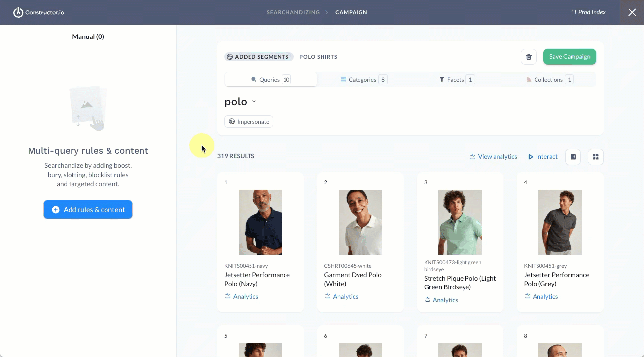Switch to the Queries tab
Image resolution: width=644 pixels, height=357 pixels.
click(x=271, y=79)
